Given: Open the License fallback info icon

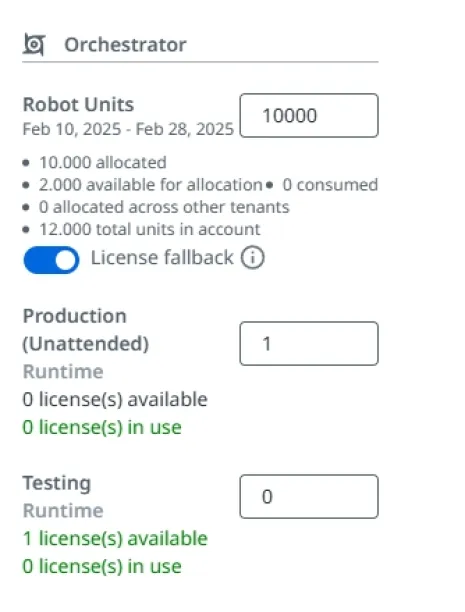Looking at the screenshot, I should [x=252, y=258].
